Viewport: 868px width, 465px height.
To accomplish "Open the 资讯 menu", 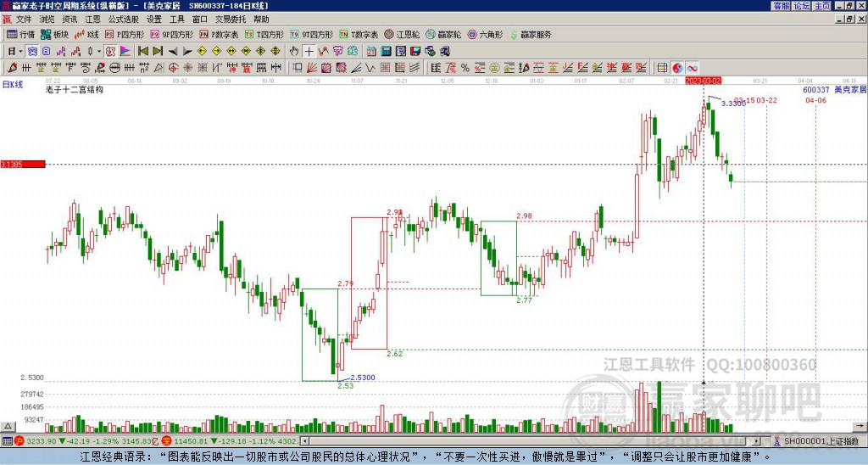I will pos(70,20).
